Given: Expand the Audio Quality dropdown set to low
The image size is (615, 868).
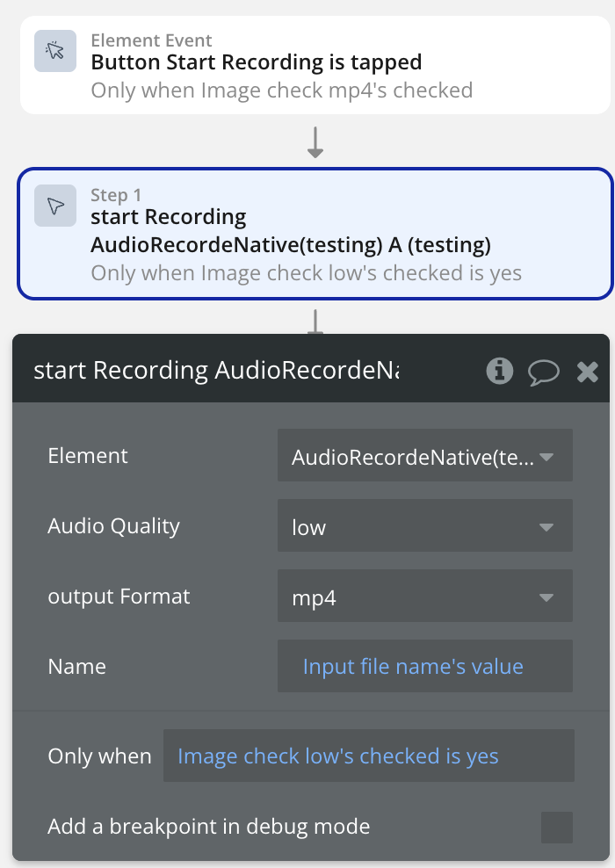Looking at the screenshot, I should coord(424,526).
